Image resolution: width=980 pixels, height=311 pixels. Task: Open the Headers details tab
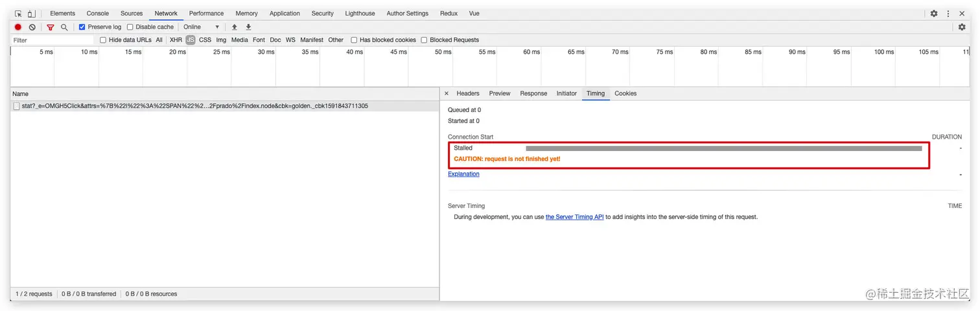[x=468, y=94]
